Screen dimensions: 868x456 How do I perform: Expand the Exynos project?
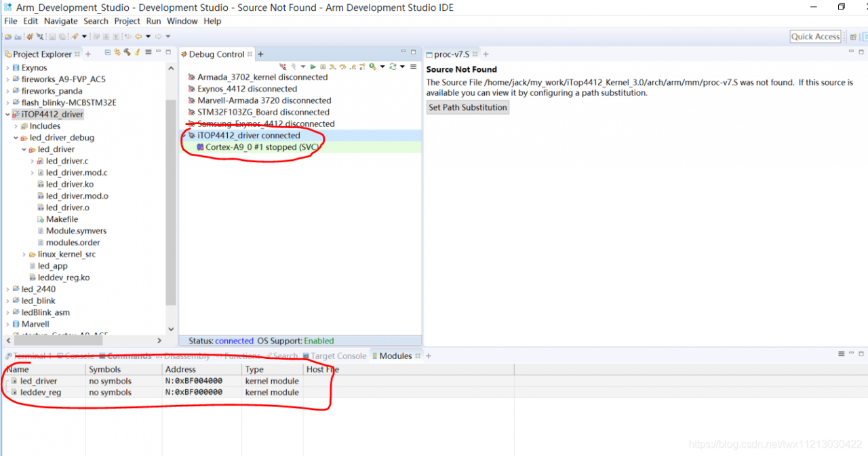7,68
